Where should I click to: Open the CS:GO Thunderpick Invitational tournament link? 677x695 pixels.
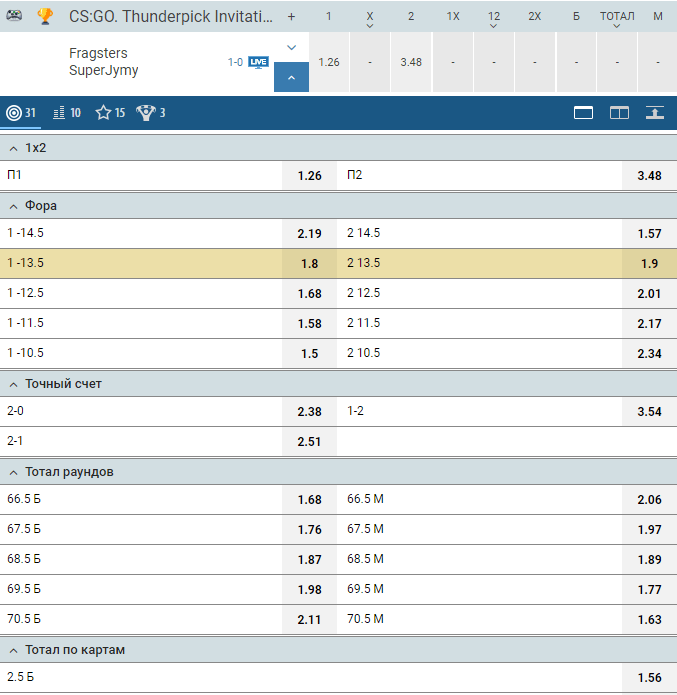(171, 16)
